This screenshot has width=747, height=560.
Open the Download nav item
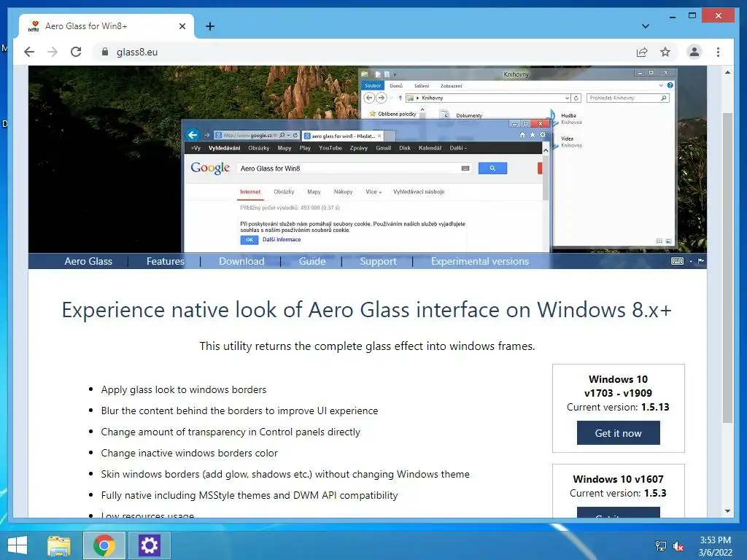coord(241,261)
